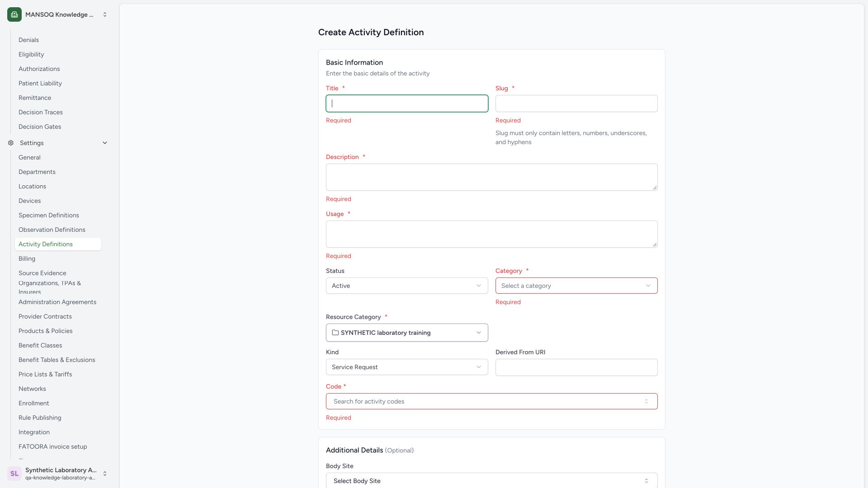
Task: Focus the Slug input field
Action: [576, 103]
